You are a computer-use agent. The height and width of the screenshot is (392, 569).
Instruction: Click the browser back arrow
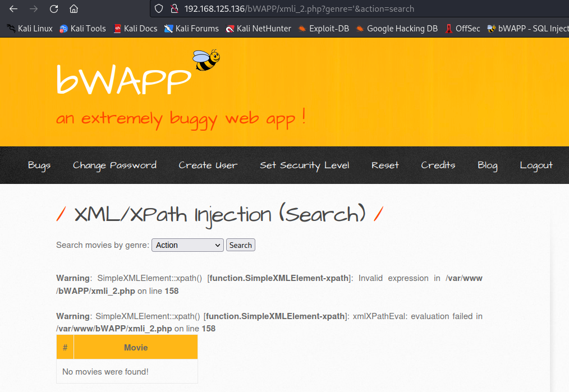click(x=13, y=9)
